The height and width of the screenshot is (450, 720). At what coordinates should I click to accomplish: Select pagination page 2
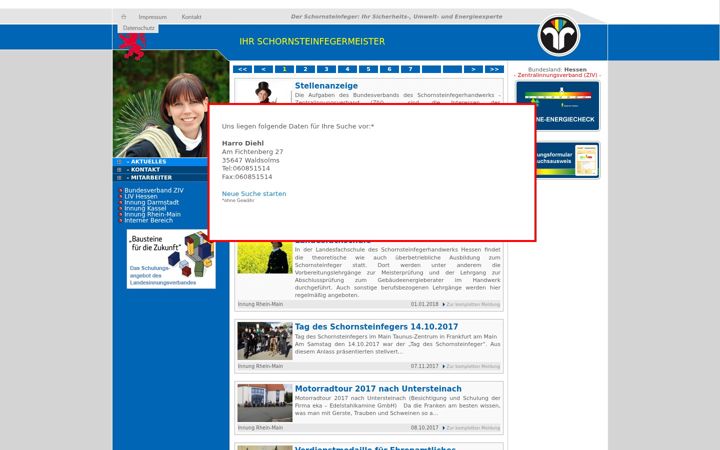(305, 69)
